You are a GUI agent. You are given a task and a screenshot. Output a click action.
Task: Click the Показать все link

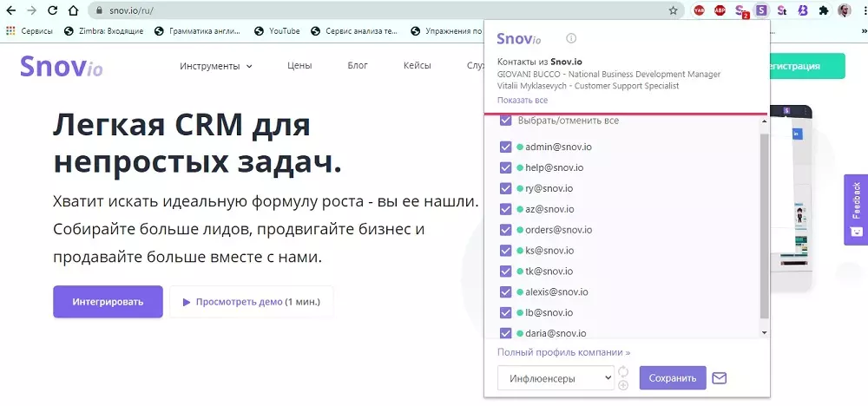pos(523,100)
